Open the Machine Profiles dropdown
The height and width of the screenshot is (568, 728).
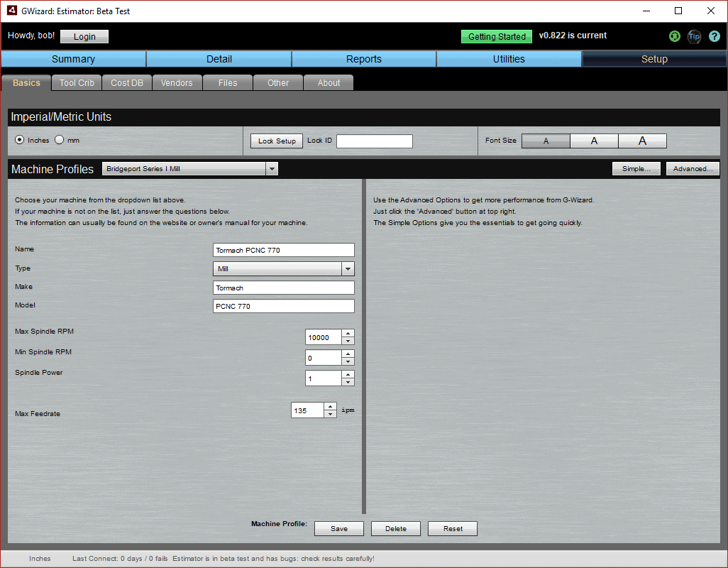tap(272, 168)
